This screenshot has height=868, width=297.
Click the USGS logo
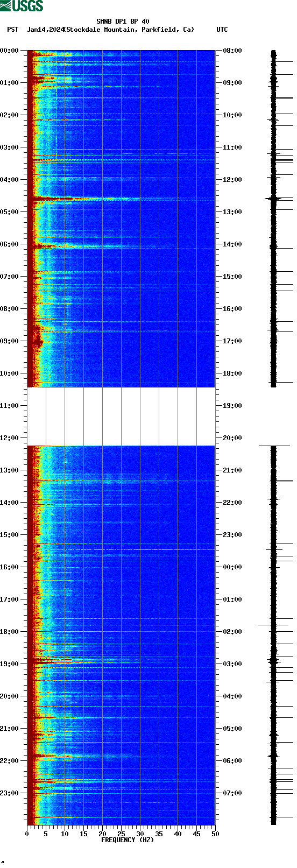click(22, 6)
